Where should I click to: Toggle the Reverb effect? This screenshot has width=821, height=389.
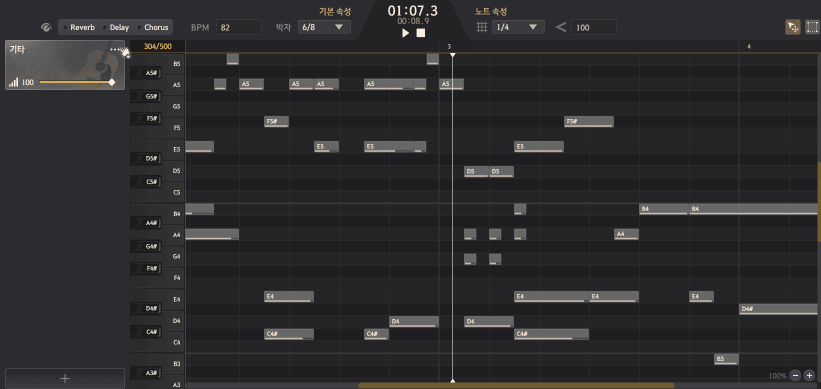coord(79,27)
